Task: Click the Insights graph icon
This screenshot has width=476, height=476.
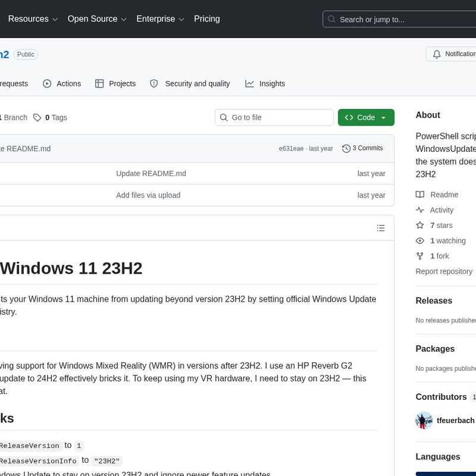Action: [249, 83]
